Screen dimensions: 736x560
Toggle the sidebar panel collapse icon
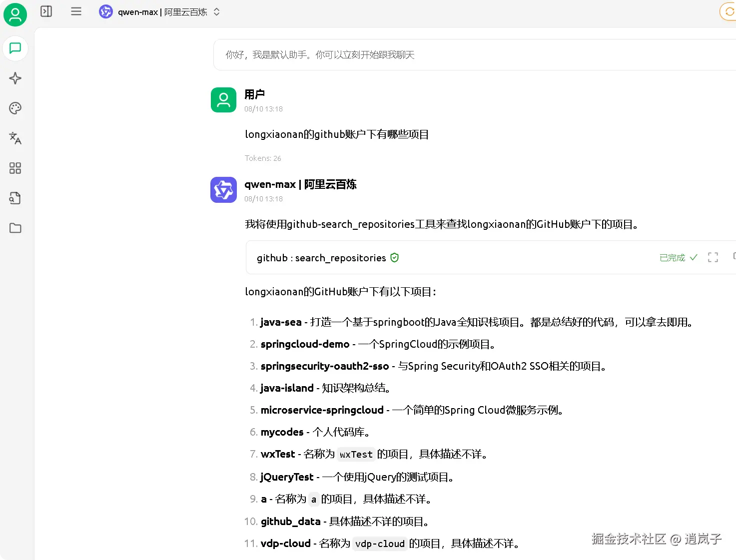tap(46, 11)
